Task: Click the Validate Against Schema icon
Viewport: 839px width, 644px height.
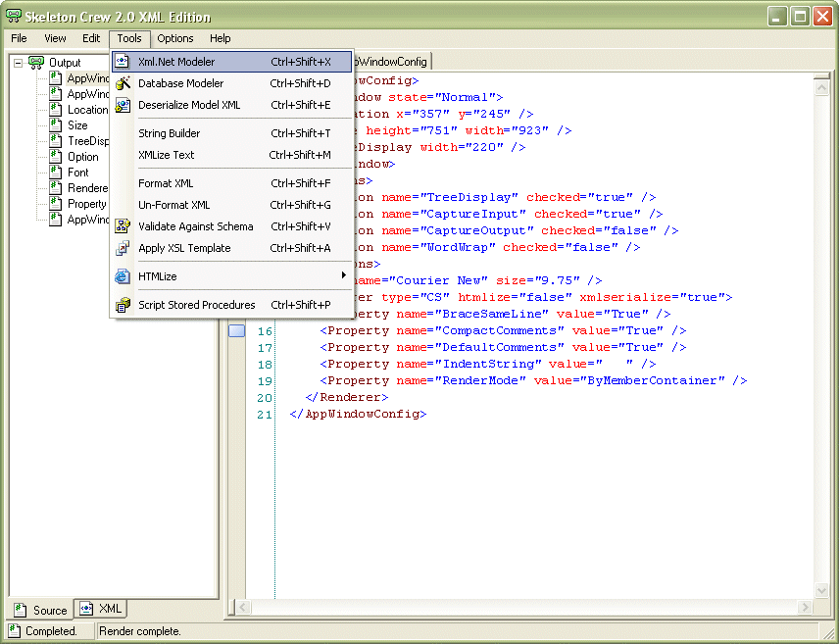Action: [123, 226]
